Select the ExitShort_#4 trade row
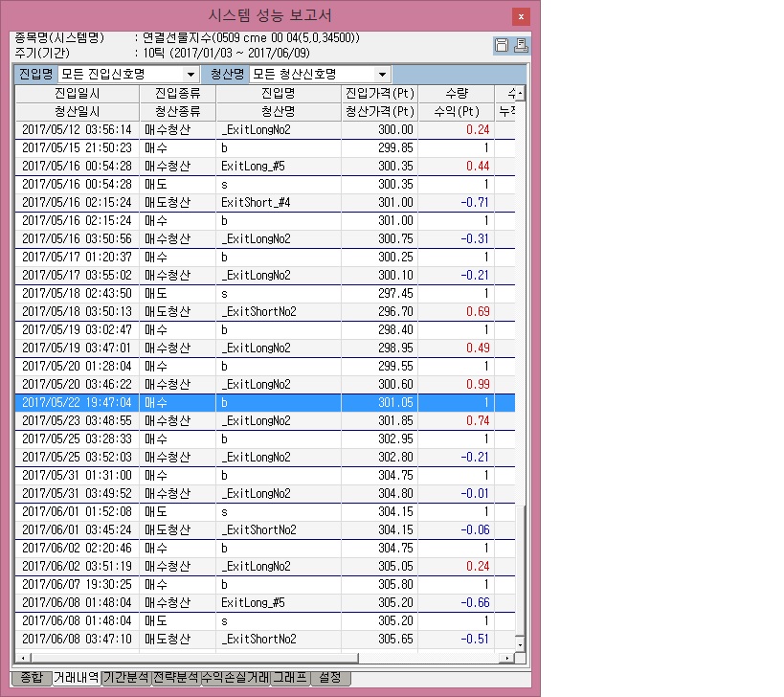The height and width of the screenshot is (697, 784). 265,203
